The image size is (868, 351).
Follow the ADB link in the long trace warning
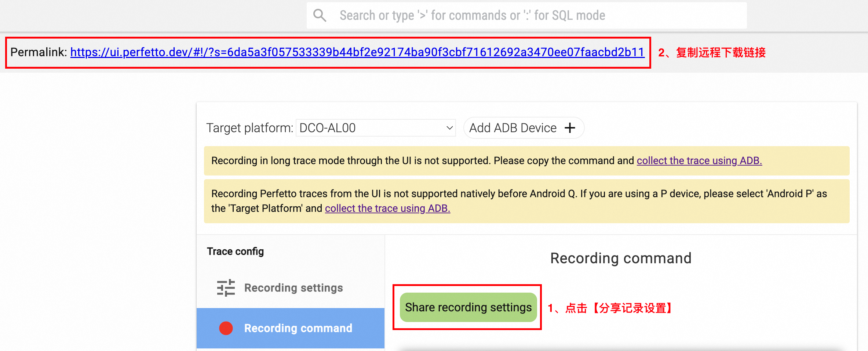tap(699, 160)
